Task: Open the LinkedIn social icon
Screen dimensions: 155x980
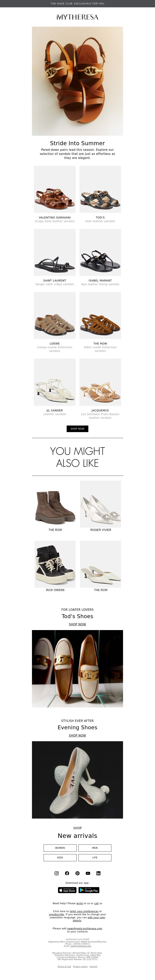Action: [x=98, y=873]
